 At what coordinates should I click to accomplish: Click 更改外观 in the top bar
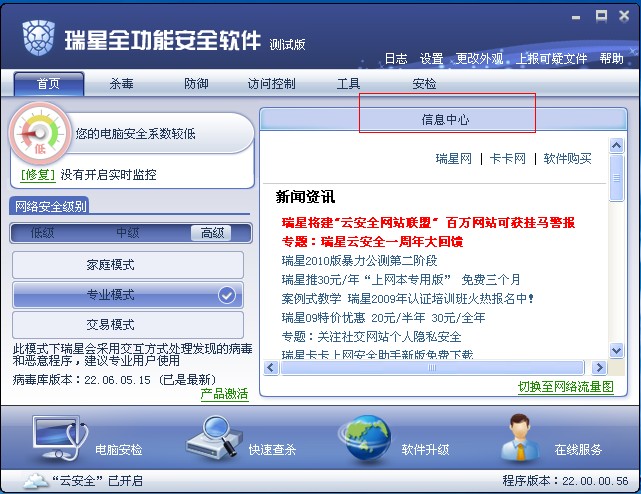(x=479, y=59)
